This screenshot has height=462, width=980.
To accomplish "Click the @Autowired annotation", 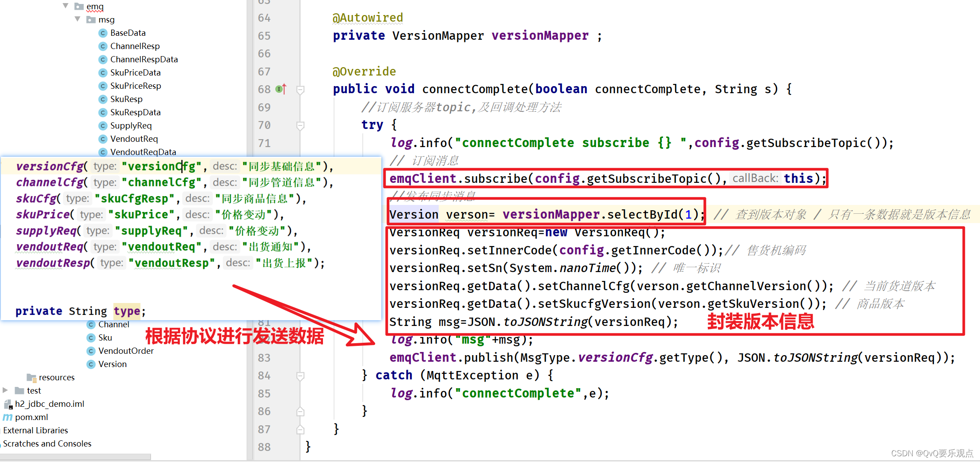I will click(368, 18).
